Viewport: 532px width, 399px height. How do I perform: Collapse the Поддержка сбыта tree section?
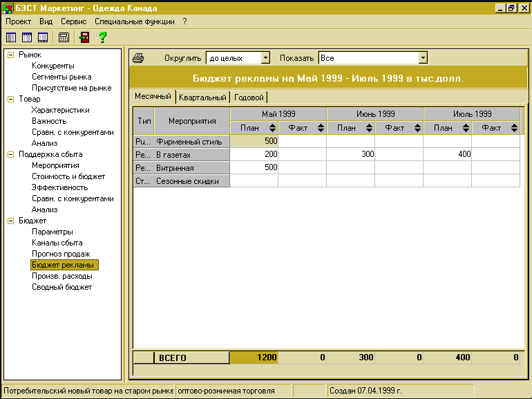pos(10,154)
